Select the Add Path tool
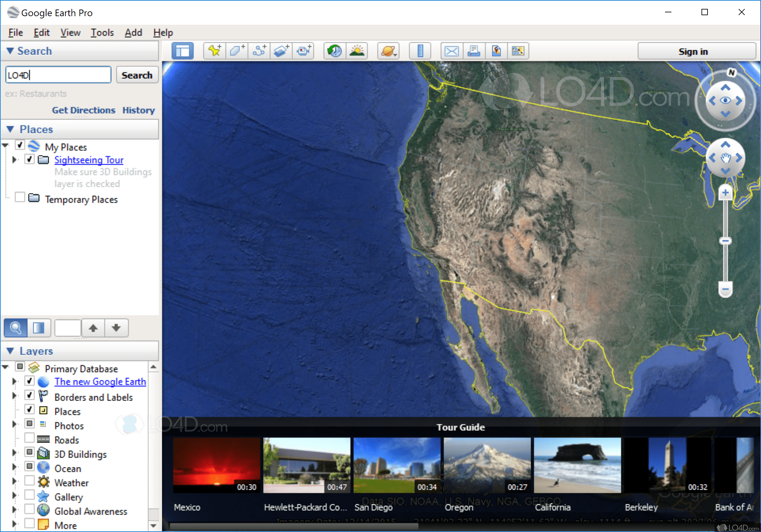Image resolution: width=761 pixels, height=532 pixels. (259, 50)
